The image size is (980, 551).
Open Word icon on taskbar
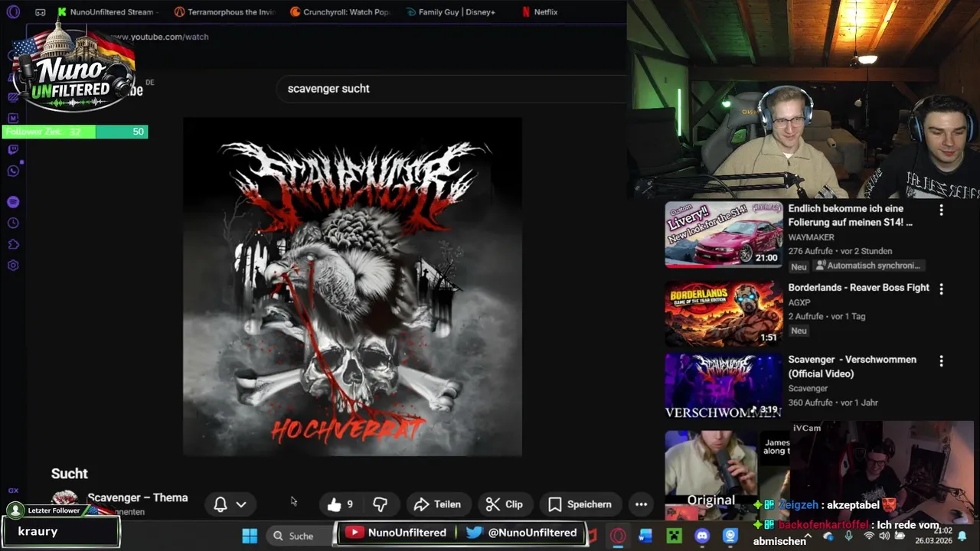[x=645, y=536]
